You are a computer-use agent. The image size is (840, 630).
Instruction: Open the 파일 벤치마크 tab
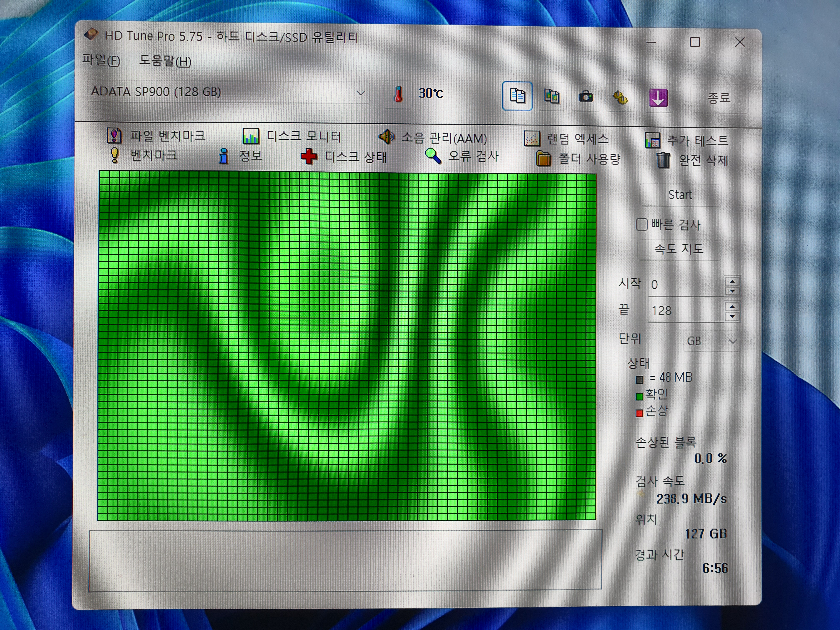tap(156, 136)
